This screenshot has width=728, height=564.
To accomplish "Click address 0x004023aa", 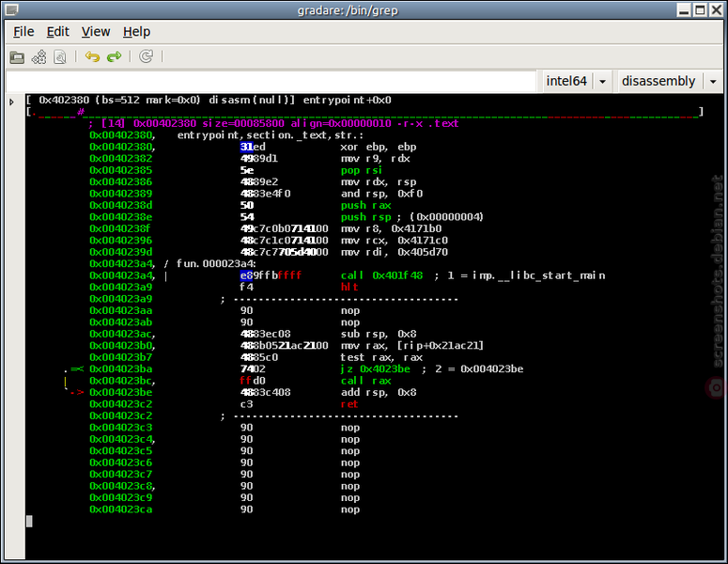I will pyautogui.click(x=121, y=310).
